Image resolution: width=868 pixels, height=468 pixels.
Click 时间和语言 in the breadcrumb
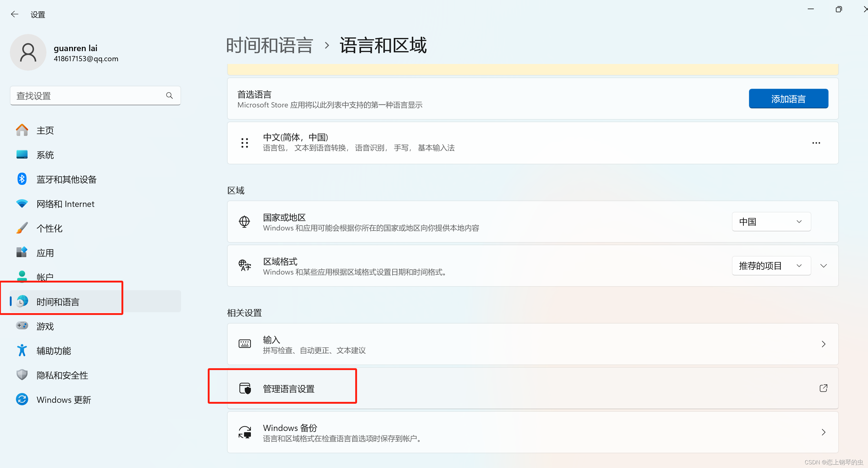click(x=270, y=45)
